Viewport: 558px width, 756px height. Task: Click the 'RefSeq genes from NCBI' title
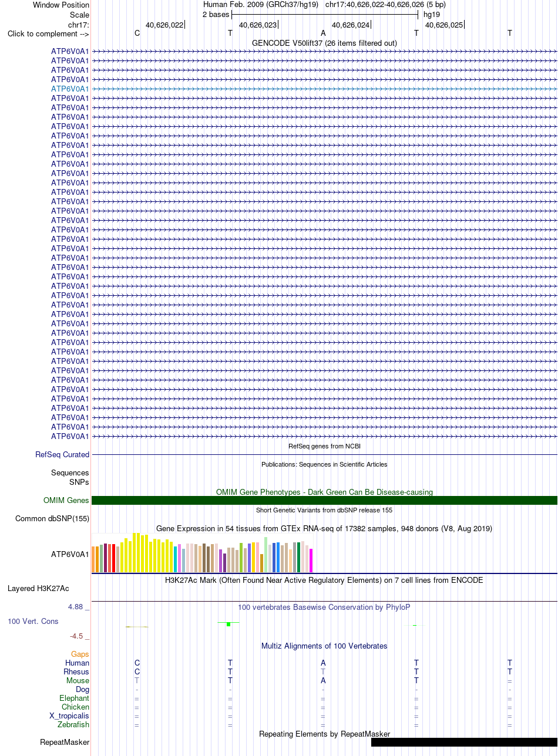(x=324, y=447)
